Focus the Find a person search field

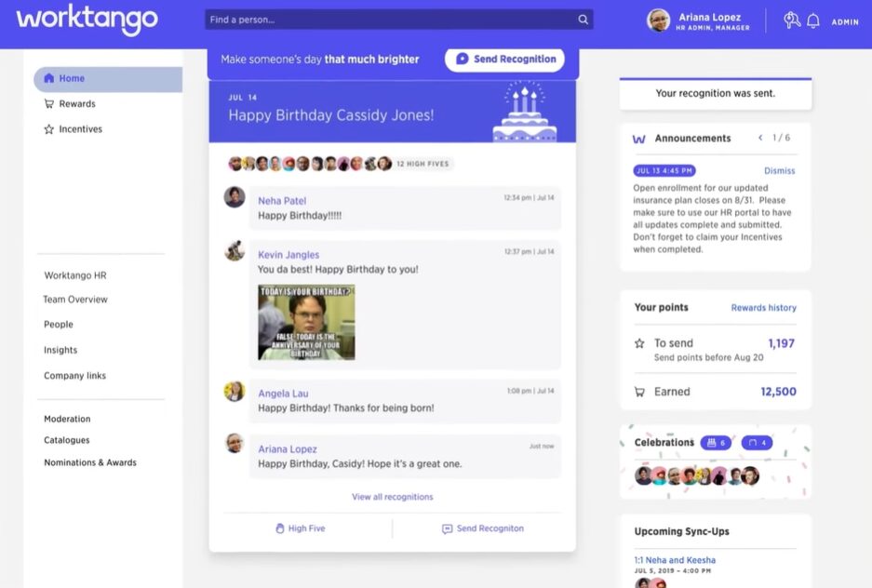point(398,20)
